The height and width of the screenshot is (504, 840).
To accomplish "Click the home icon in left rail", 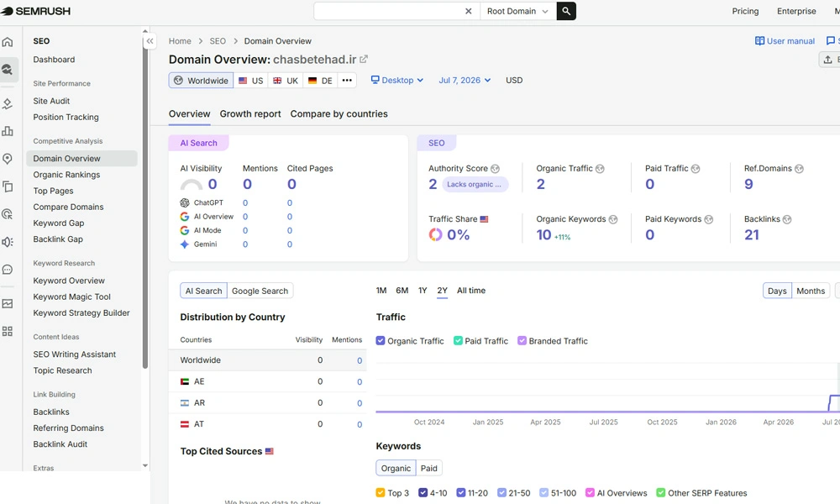I will tap(8, 42).
